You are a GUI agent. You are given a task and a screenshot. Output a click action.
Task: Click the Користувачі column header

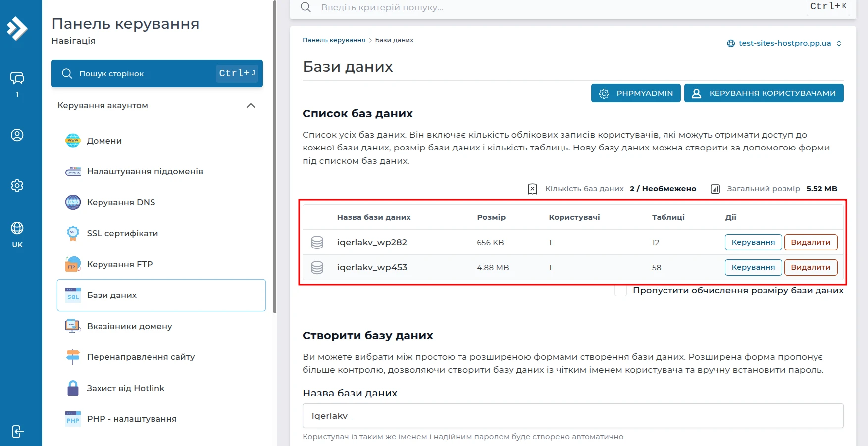574,217
